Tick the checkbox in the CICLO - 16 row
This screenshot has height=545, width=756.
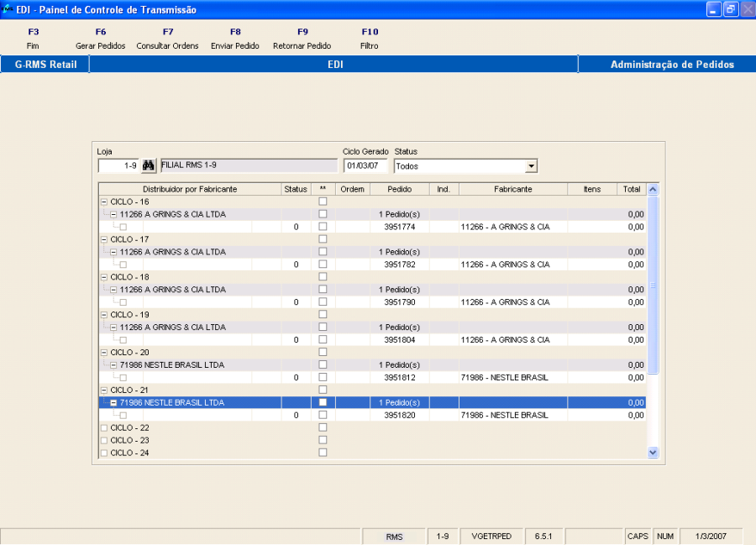323,202
